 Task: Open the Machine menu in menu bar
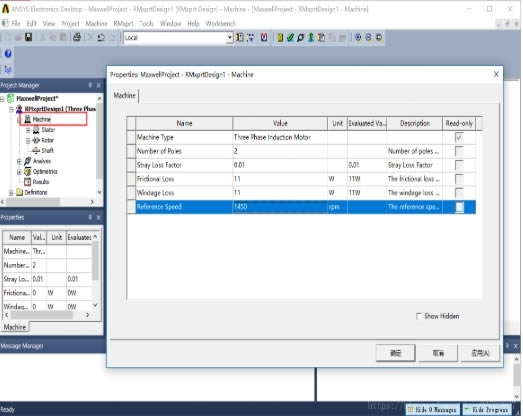click(x=96, y=23)
